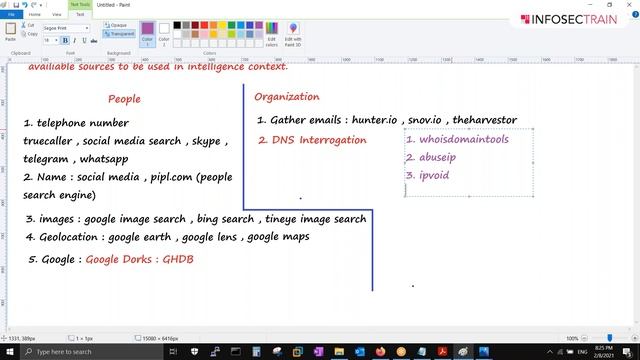Pick the green color swatch

[231, 25]
